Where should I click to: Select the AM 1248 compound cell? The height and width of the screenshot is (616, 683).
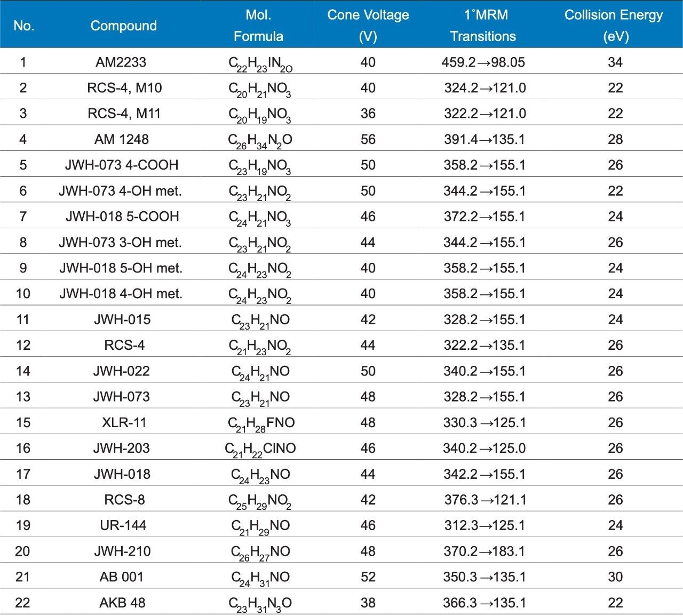point(122,140)
